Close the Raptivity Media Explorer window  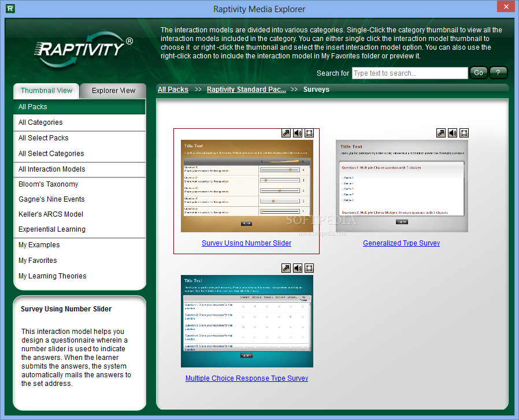tap(506, 6)
